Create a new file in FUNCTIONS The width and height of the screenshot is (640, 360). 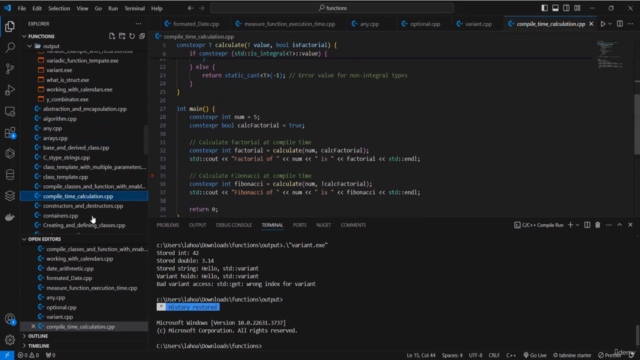pos(112,36)
